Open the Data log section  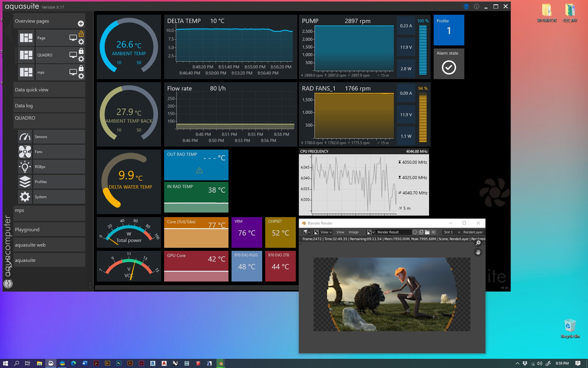49,106
